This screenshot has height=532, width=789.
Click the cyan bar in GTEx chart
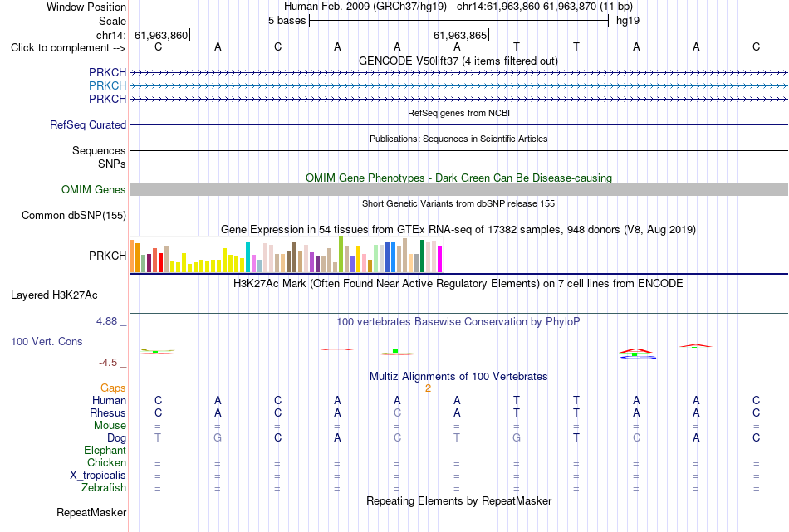click(247, 257)
